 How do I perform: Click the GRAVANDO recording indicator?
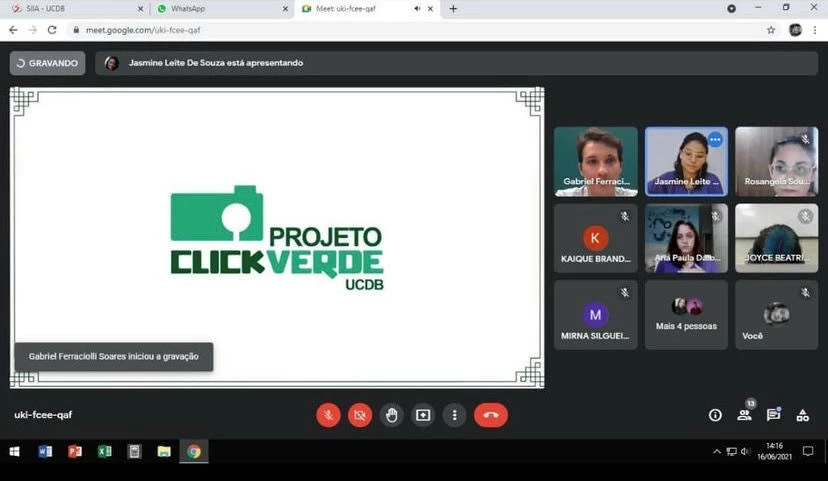tap(47, 63)
